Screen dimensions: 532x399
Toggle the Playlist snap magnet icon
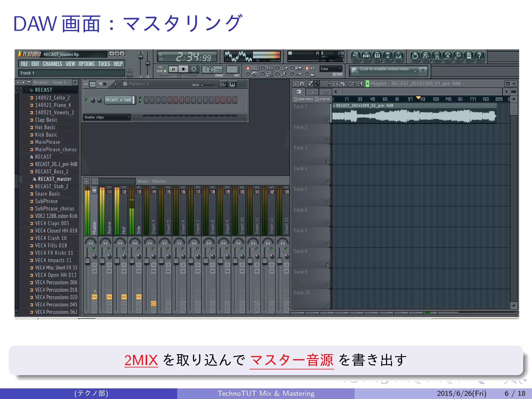click(x=302, y=84)
